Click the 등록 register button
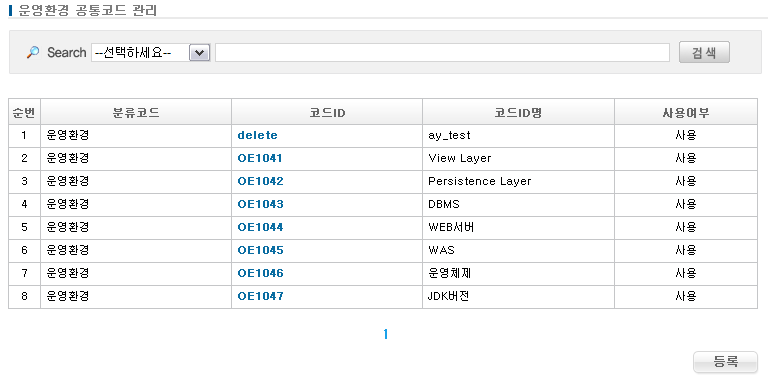Image resolution: width=773 pixels, height=378 pixels. (x=725, y=362)
